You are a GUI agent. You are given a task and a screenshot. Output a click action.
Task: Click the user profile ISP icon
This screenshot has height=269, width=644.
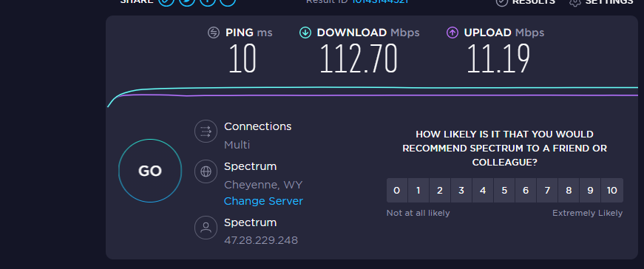206,228
